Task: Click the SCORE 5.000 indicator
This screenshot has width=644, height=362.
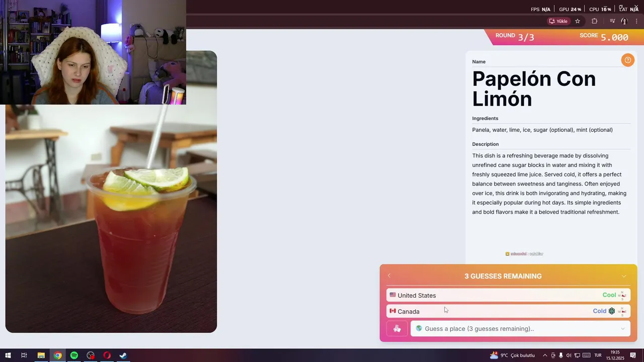Action: pyautogui.click(x=604, y=37)
